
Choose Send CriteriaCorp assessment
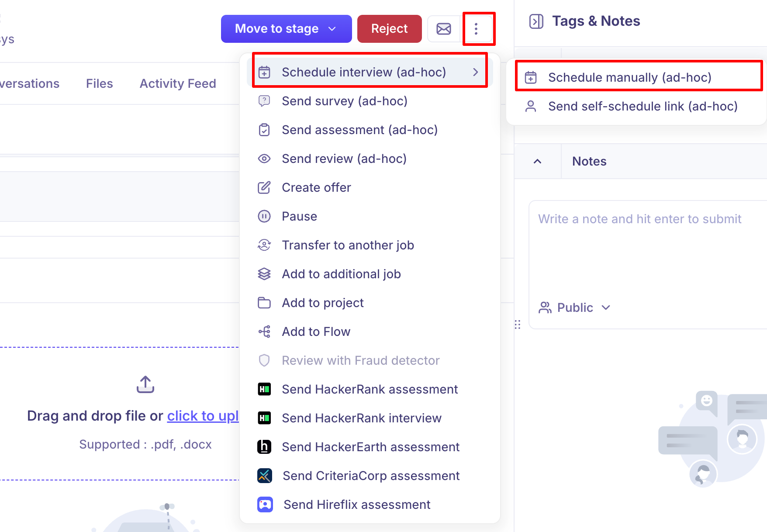click(x=370, y=476)
